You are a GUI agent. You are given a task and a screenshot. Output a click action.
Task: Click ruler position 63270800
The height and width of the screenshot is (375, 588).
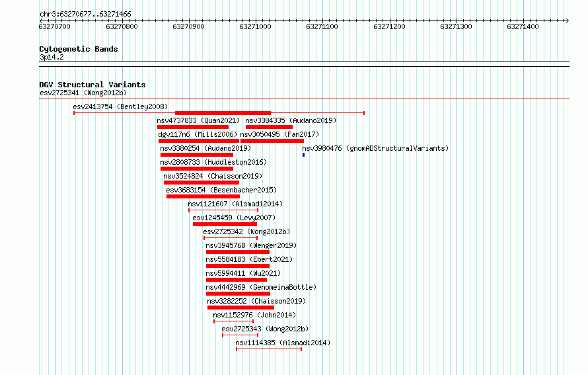coord(122,26)
